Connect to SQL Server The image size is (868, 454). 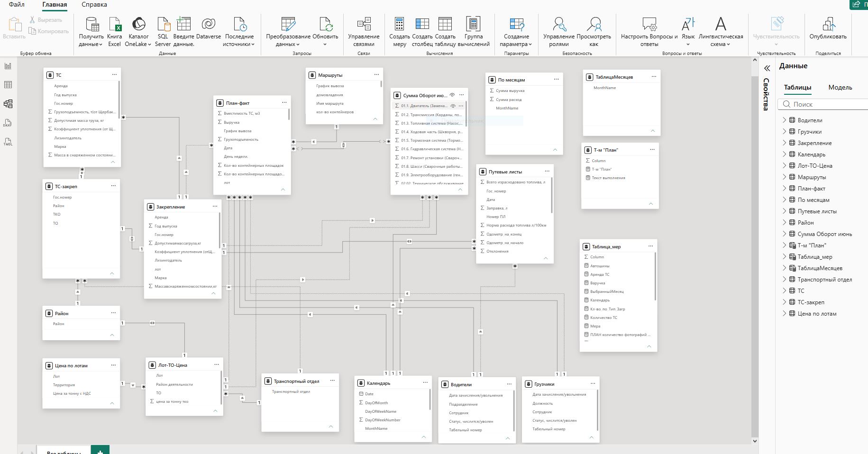click(163, 32)
